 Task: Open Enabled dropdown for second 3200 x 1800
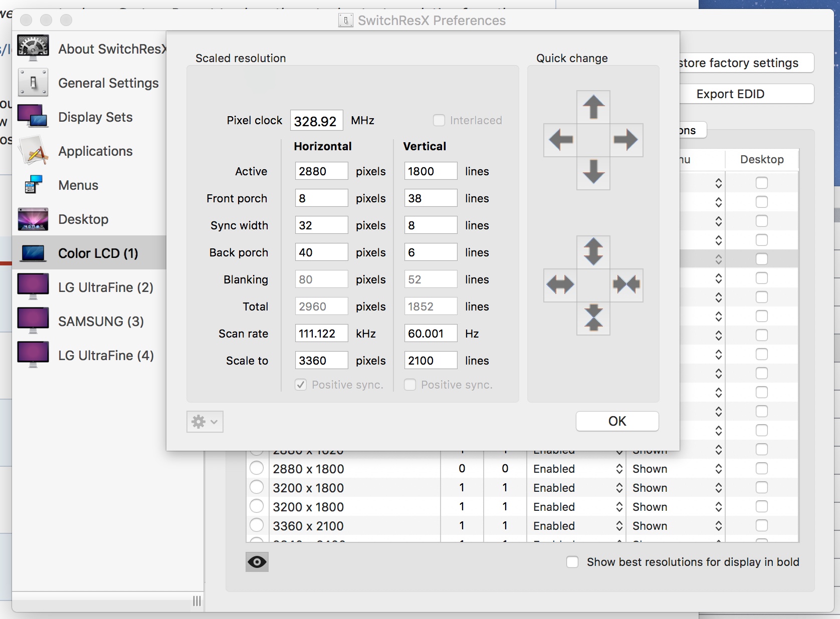pyautogui.click(x=577, y=507)
